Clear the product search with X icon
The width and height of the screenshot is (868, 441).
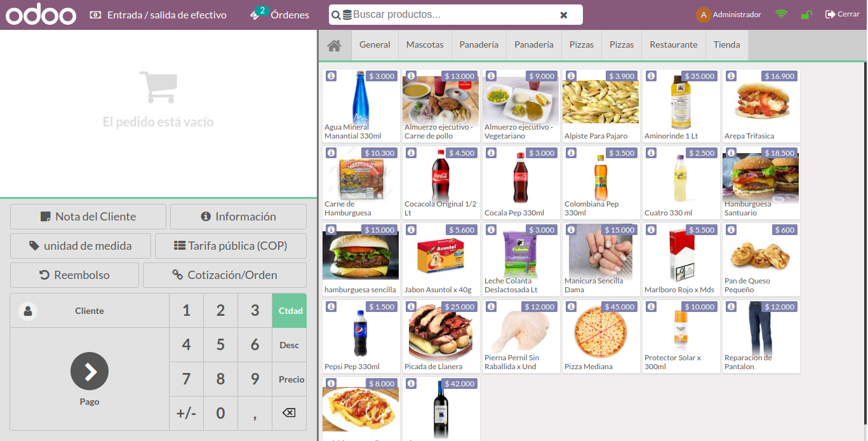563,15
